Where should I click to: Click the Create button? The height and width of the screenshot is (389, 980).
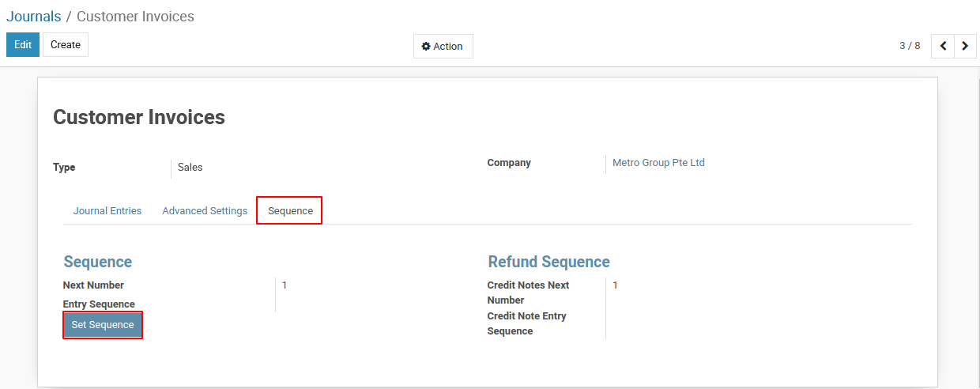(x=66, y=45)
